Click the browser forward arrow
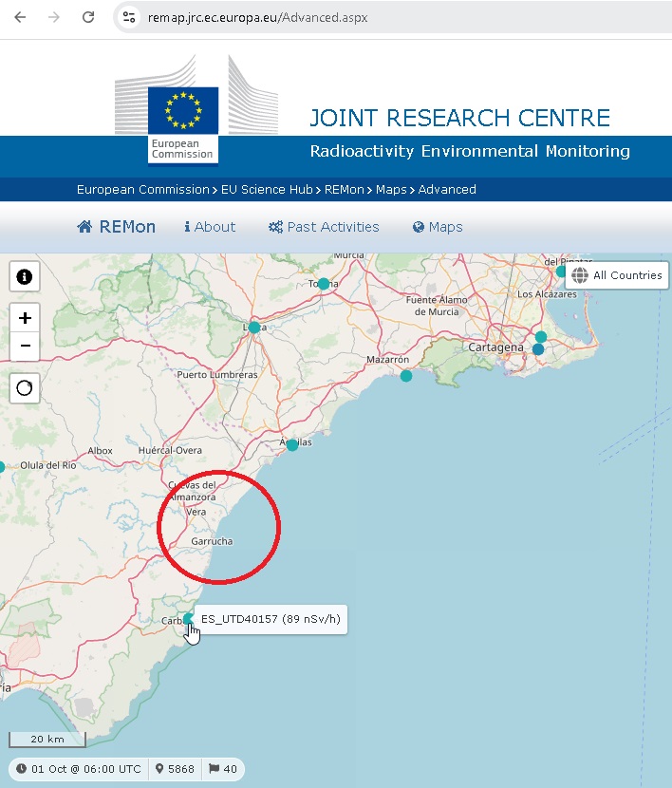 pyautogui.click(x=54, y=17)
